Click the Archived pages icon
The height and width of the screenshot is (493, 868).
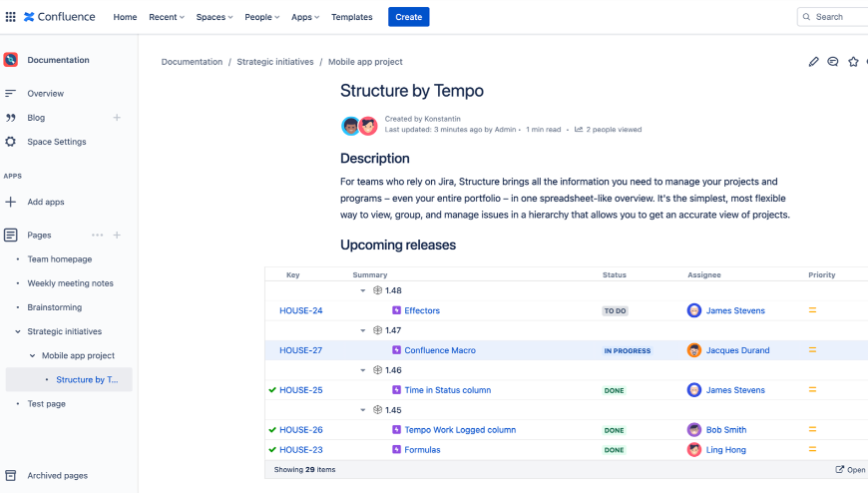pos(11,476)
